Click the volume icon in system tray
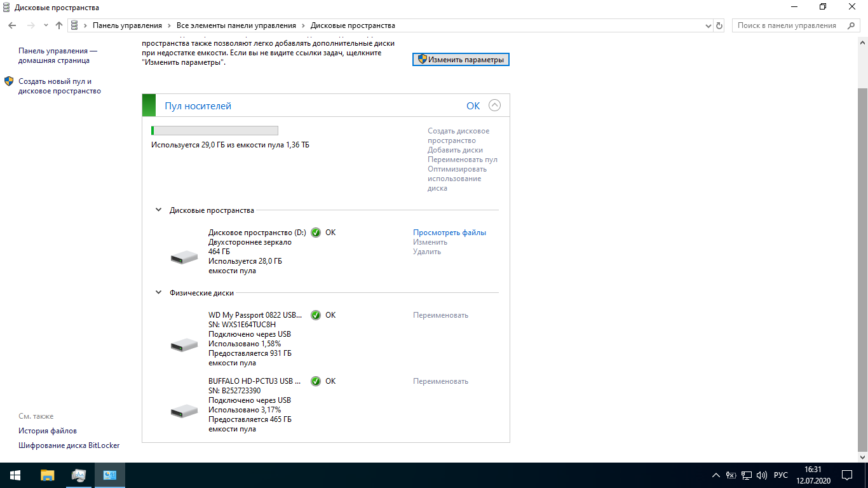 (762, 475)
